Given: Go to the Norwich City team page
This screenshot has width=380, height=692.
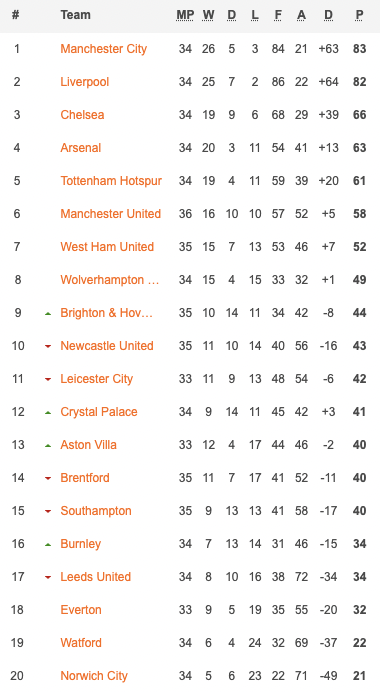Looking at the screenshot, I should click(x=94, y=676).
